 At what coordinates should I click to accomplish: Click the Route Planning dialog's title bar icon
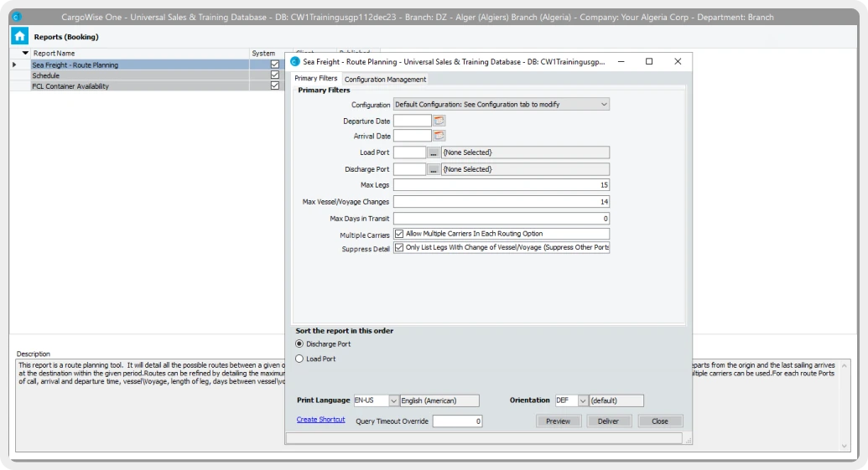click(x=295, y=62)
